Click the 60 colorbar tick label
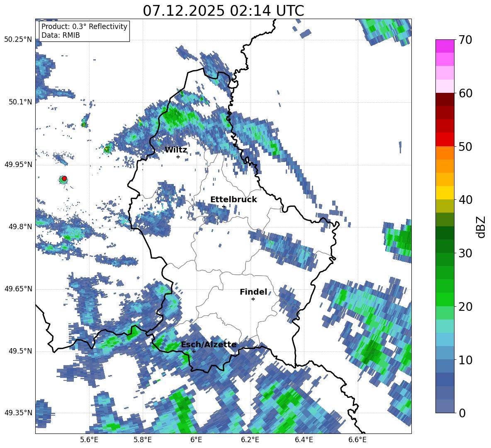 [x=465, y=93]
